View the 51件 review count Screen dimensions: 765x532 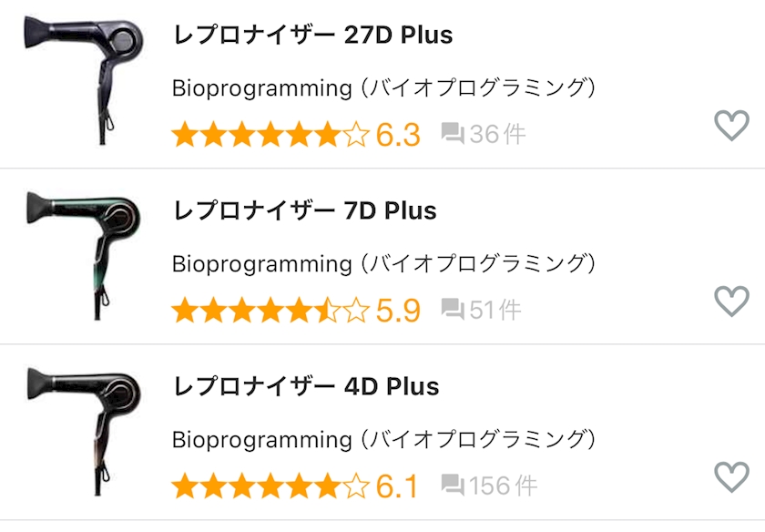click(x=495, y=310)
